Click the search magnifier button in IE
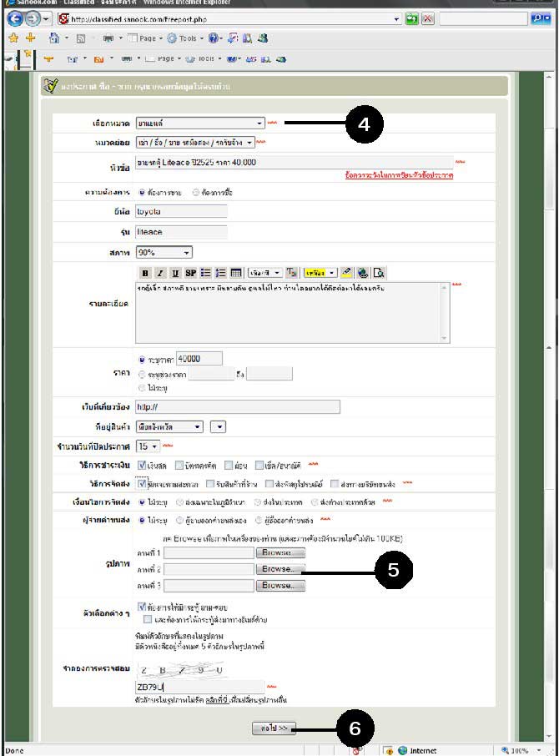Image resolution: width=559 pixels, height=756 pixels. coord(540,19)
